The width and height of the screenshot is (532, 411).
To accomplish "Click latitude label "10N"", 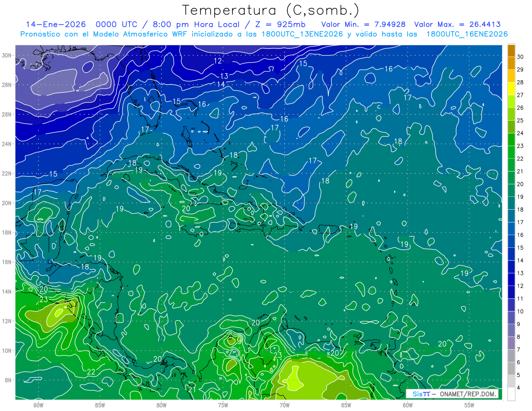I will [x=7, y=351].
